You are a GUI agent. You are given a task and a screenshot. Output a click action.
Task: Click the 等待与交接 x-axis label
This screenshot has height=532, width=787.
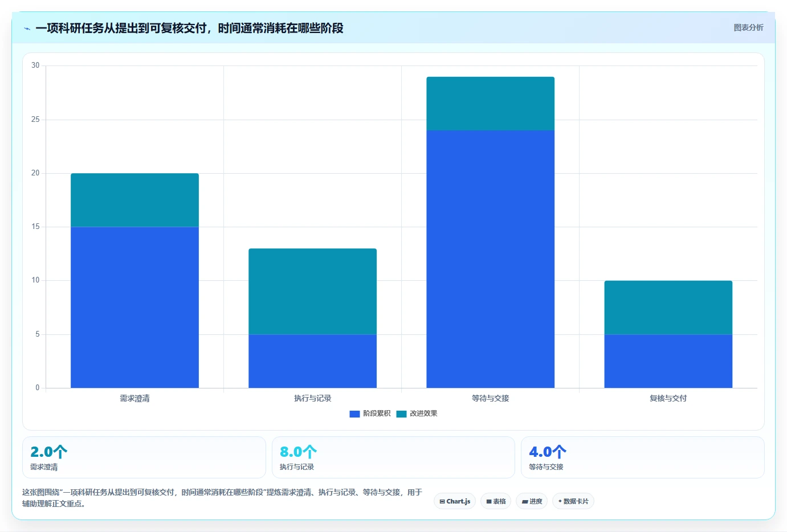pos(490,398)
